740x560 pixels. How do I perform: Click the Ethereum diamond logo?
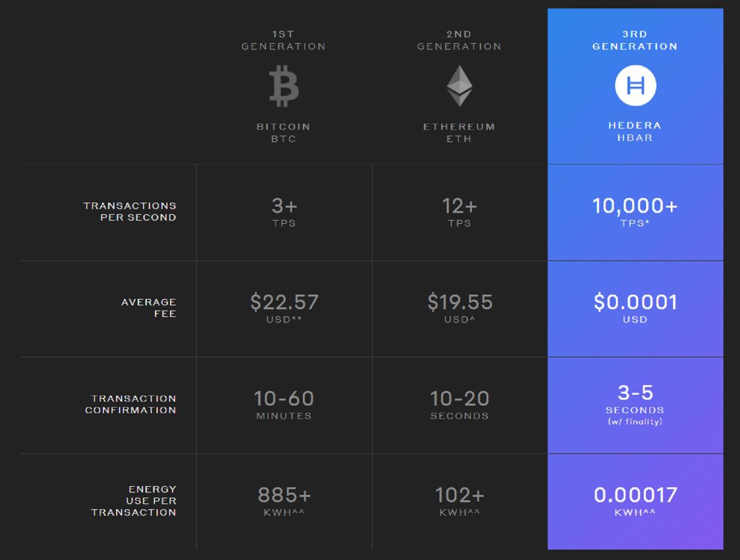coord(459,86)
